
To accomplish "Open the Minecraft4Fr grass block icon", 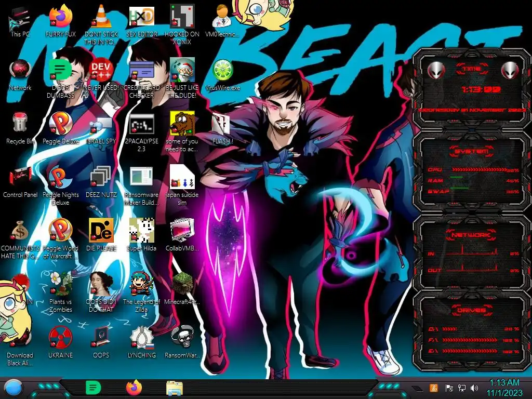I will point(182,289).
